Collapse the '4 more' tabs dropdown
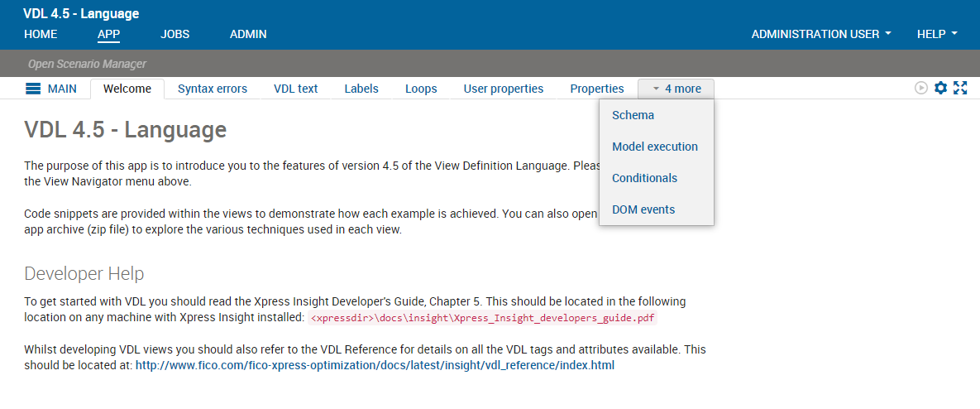 (676, 89)
